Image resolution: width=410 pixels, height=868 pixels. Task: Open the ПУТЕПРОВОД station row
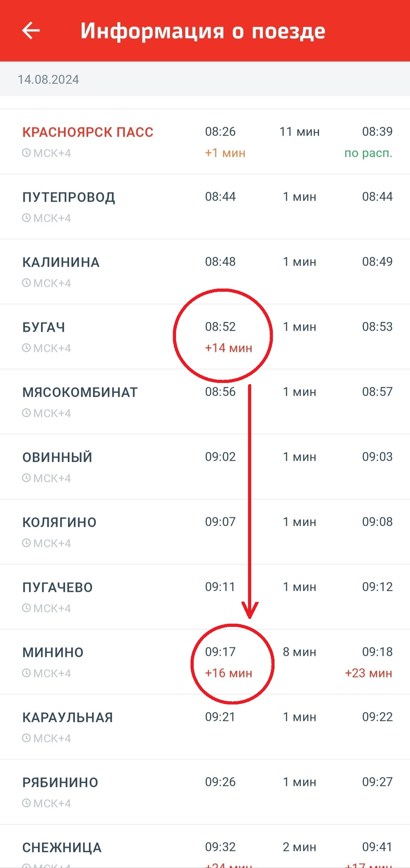[205, 207]
